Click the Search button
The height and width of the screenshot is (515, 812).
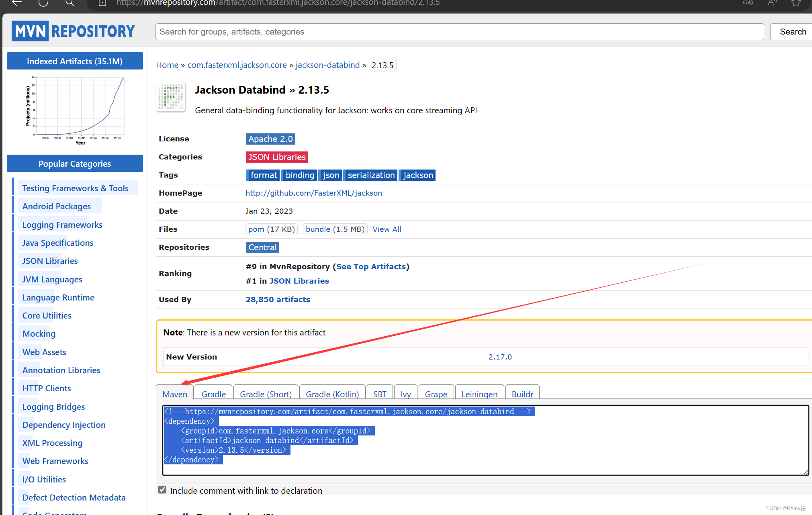tap(792, 32)
